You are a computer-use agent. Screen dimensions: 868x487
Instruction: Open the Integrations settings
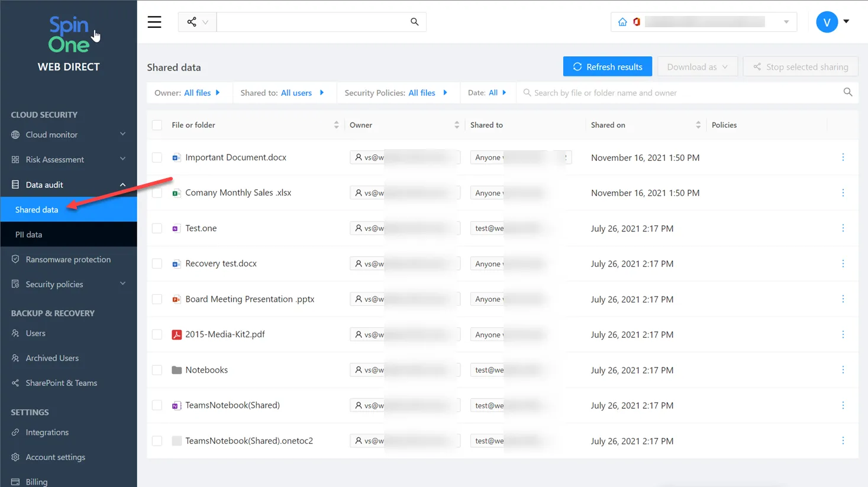47,432
